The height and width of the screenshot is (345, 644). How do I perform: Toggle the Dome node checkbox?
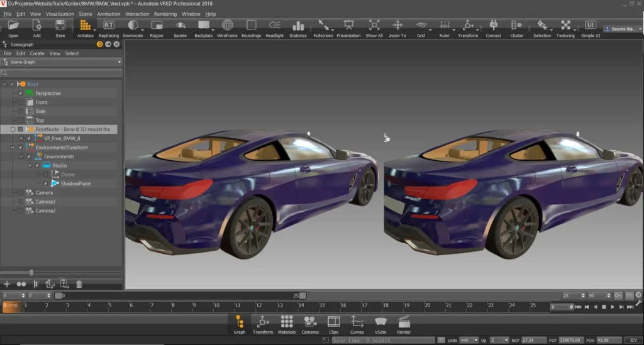[45, 174]
